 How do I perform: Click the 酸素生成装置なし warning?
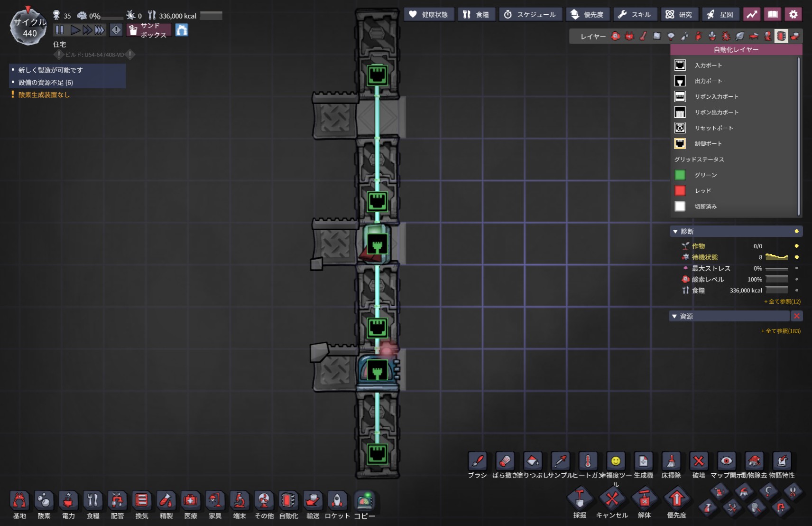click(44, 94)
